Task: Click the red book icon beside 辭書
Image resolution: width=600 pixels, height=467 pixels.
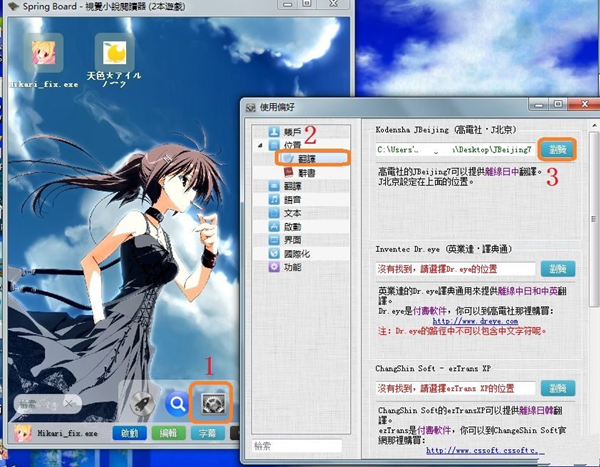Action: click(289, 172)
